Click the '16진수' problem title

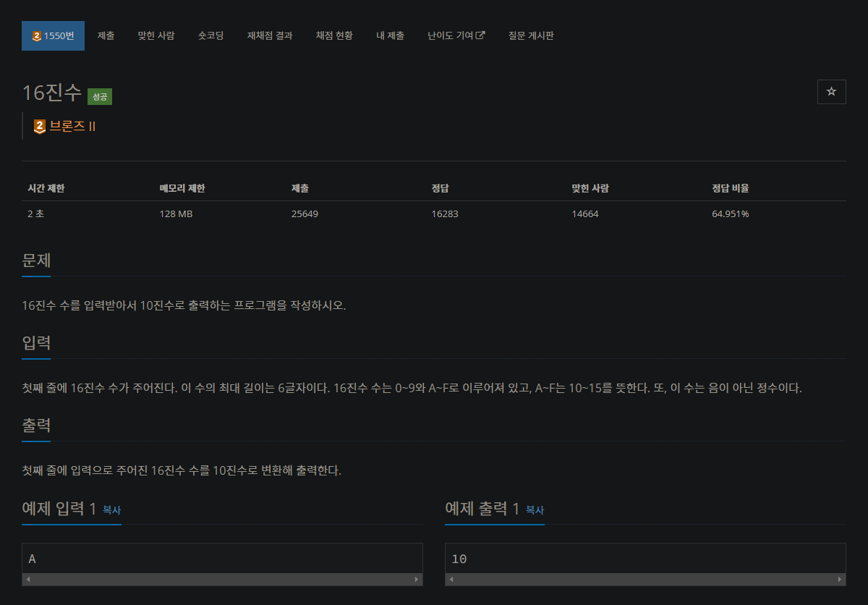(52, 93)
